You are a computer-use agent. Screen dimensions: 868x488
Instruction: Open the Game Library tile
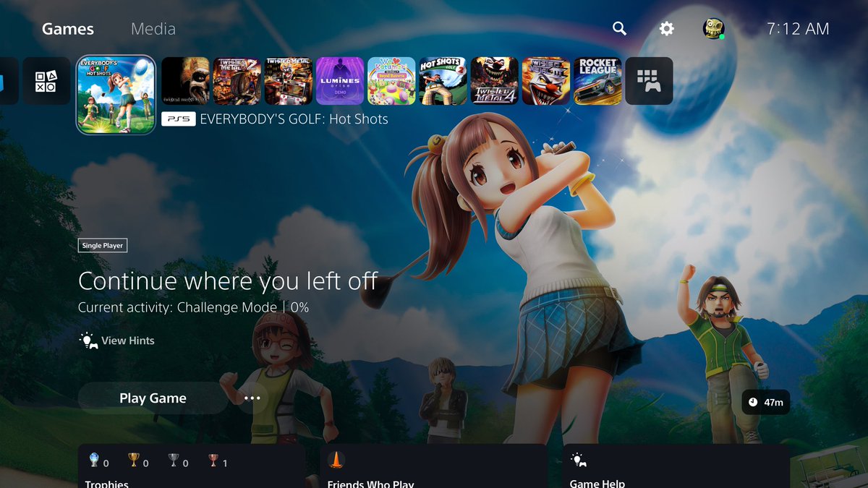click(x=649, y=81)
